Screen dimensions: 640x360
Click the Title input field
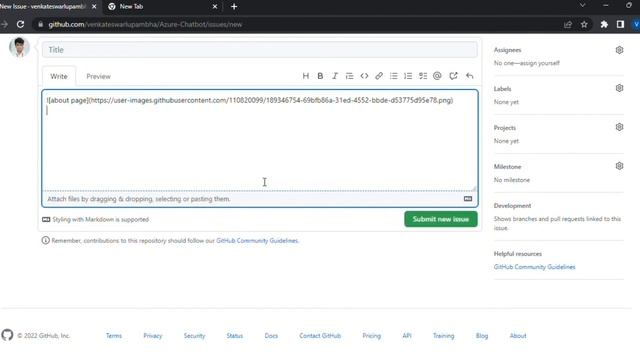[260, 50]
